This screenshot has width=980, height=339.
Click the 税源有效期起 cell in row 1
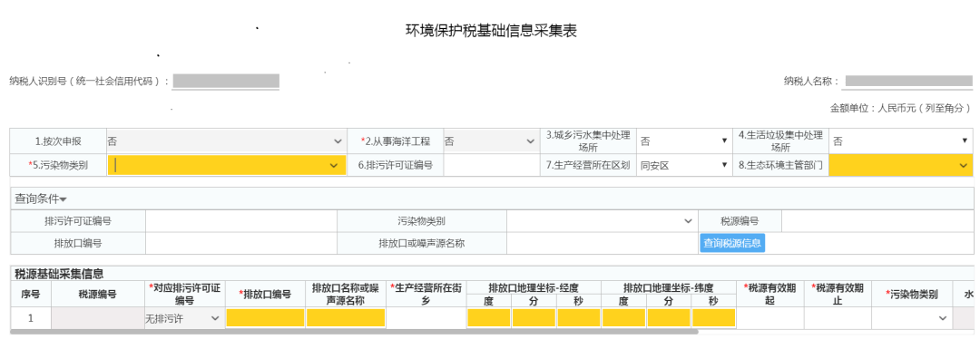(x=770, y=318)
